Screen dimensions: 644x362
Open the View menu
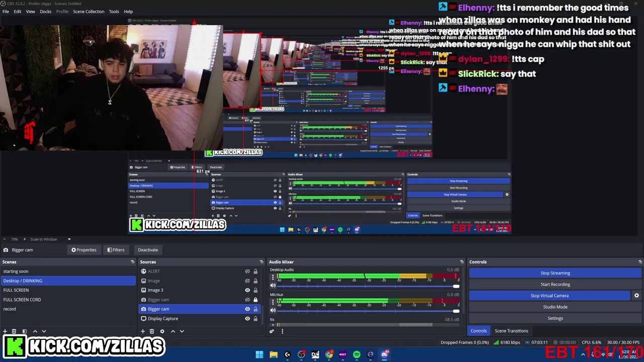click(30, 12)
